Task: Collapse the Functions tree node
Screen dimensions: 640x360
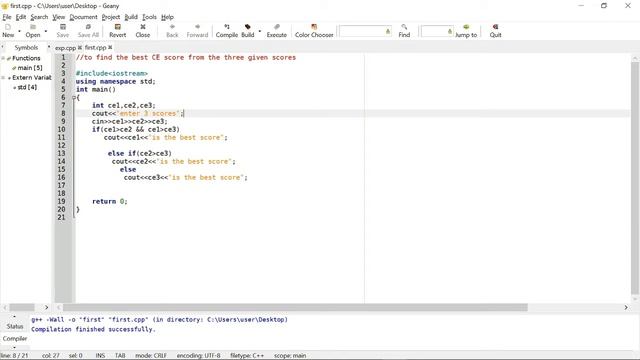Action: [x=3, y=58]
